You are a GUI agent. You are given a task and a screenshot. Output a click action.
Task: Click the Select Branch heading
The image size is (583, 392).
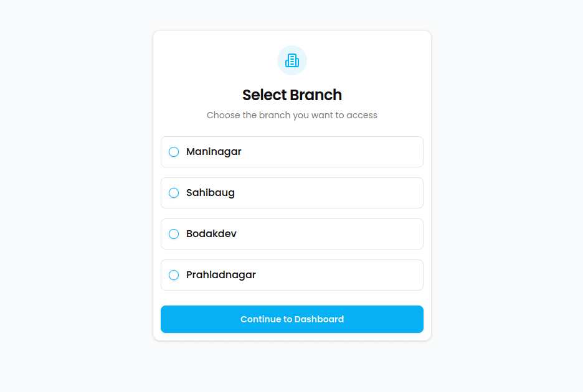291,95
